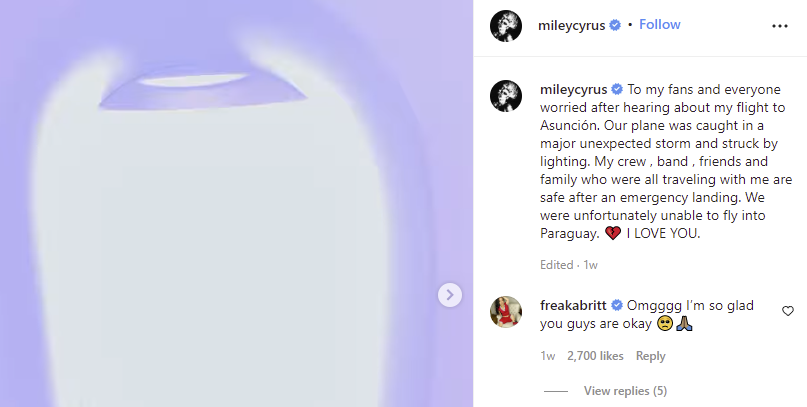This screenshot has width=807, height=407.
Task: Like freakabritt's comment with heart icon
Action: point(787,311)
